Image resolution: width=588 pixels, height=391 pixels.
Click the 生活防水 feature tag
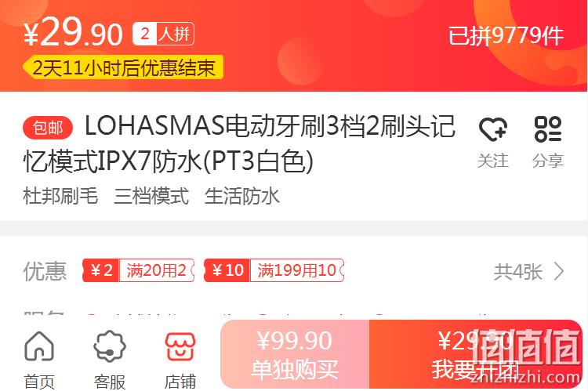(x=242, y=196)
